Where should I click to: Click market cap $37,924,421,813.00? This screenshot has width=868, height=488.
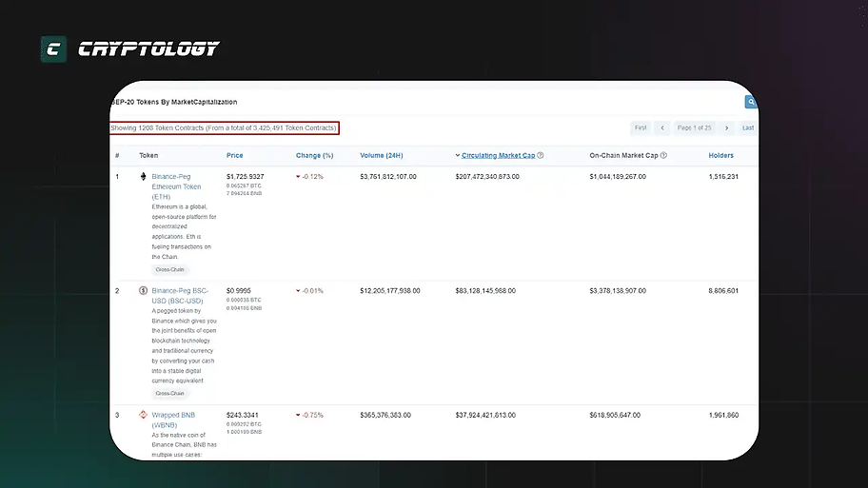[x=485, y=415]
